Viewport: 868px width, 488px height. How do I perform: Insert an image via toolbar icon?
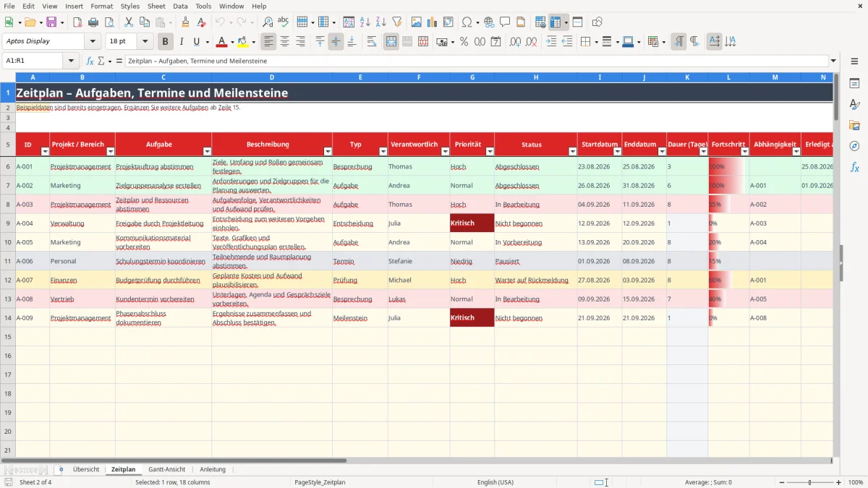[x=417, y=22]
